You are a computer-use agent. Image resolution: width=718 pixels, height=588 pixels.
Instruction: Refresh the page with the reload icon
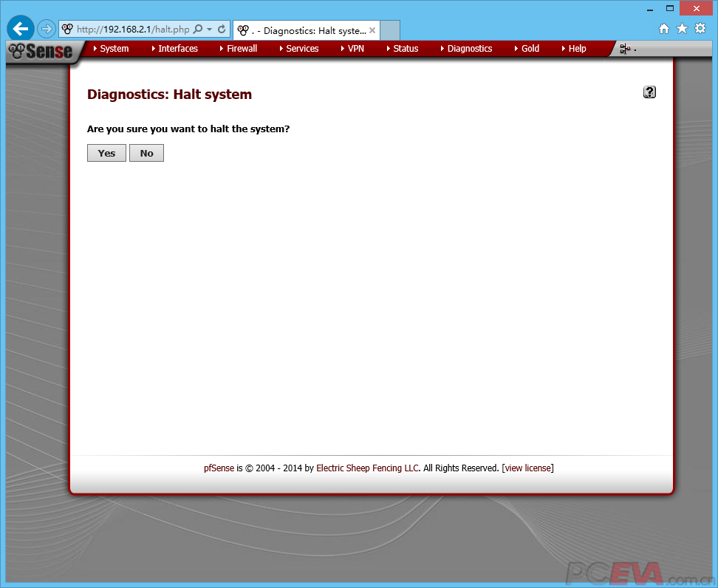point(222,30)
